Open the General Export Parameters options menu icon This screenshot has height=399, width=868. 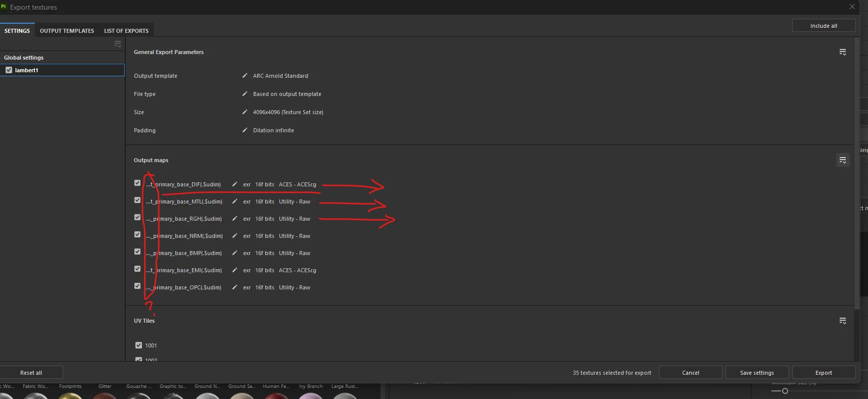(843, 52)
